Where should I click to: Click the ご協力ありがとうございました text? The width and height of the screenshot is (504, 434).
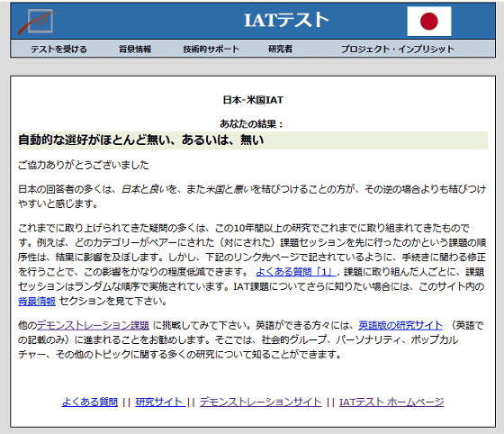(84, 165)
